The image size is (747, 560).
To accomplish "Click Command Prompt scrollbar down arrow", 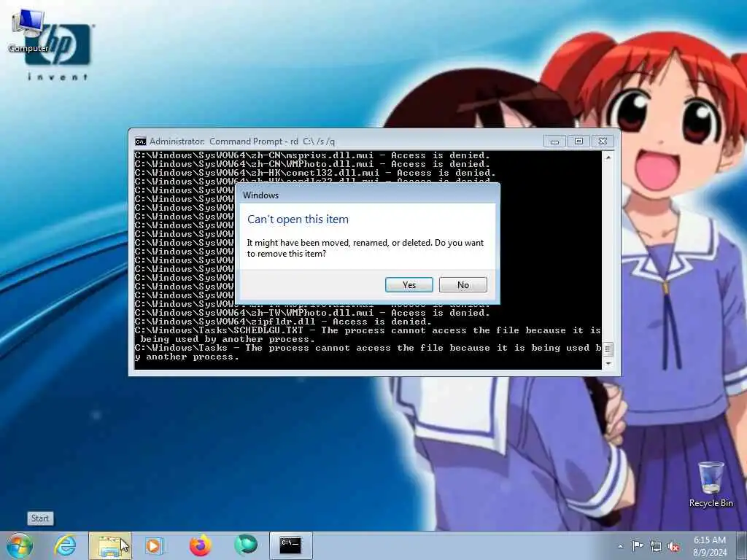I will [x=608, y=364].
